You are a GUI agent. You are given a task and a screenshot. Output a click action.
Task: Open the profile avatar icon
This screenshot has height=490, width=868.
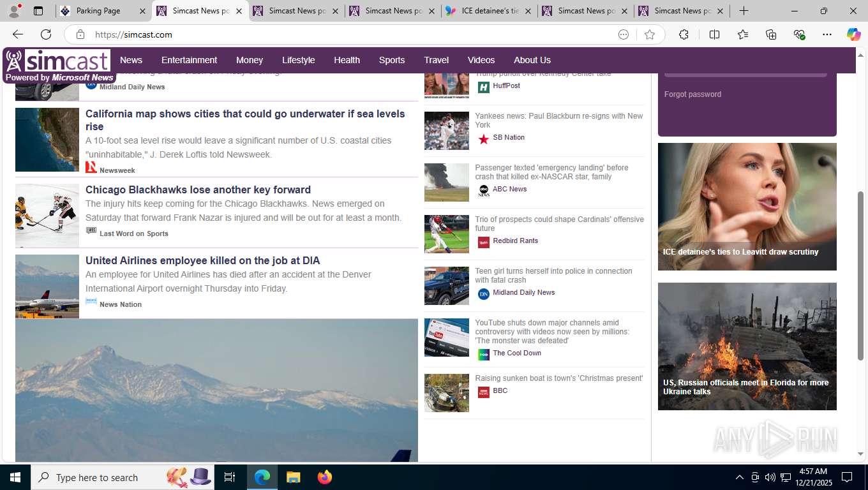click(14, 11)
